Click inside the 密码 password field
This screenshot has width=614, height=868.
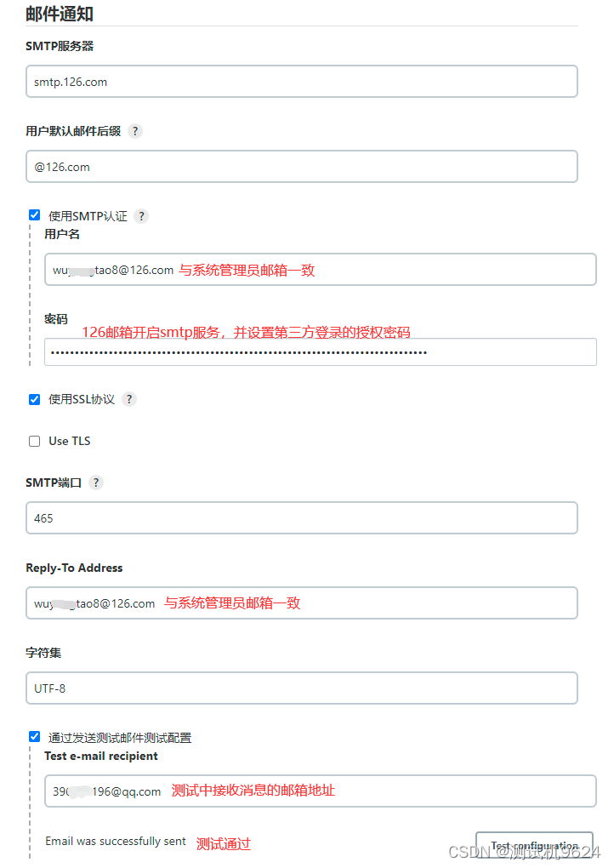tap(321, 353)
